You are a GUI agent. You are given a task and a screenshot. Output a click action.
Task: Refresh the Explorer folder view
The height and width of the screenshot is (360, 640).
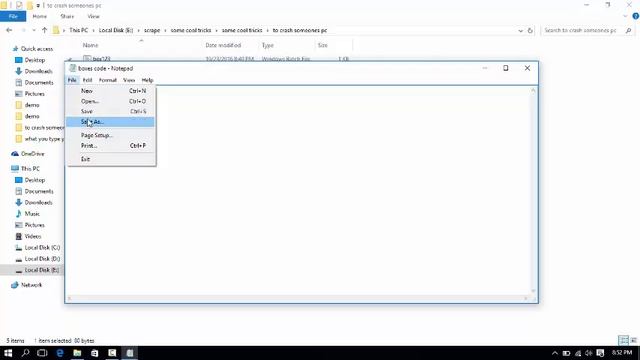(530, 30)
